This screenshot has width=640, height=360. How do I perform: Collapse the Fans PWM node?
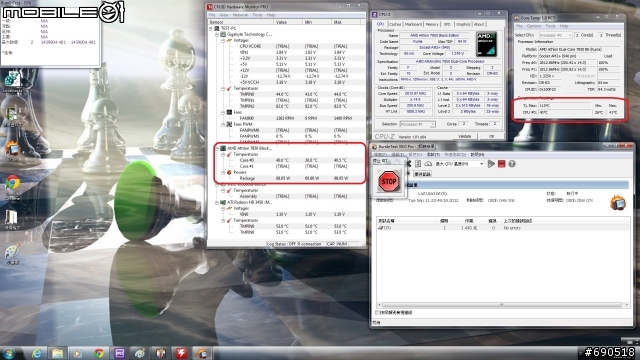click(x=223, y=124)
